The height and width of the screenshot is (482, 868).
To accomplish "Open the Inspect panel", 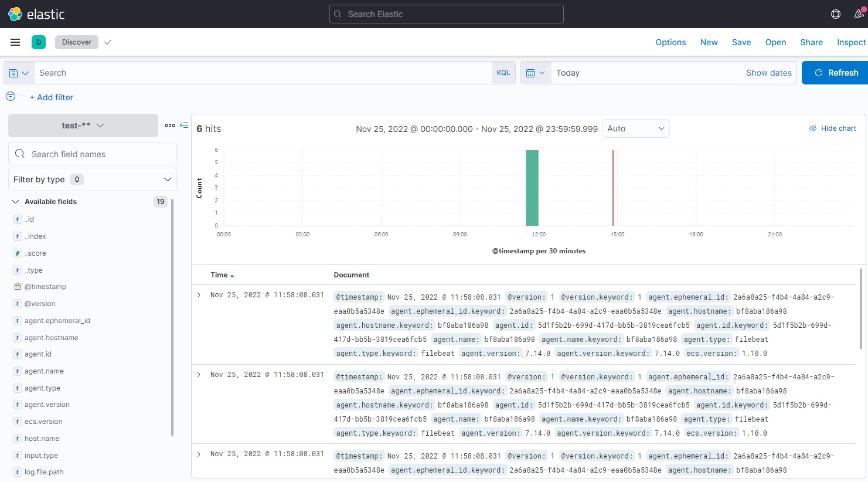I will [851, 42].
